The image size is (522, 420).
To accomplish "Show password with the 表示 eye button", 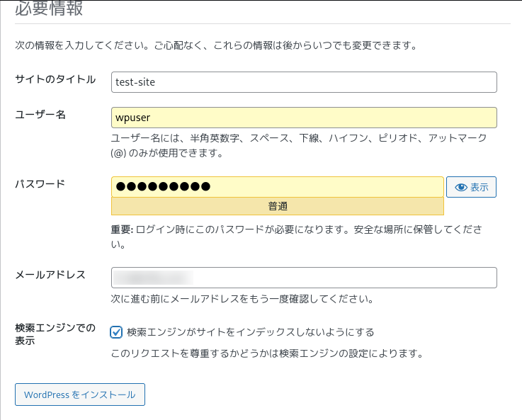I will point(471,187).
